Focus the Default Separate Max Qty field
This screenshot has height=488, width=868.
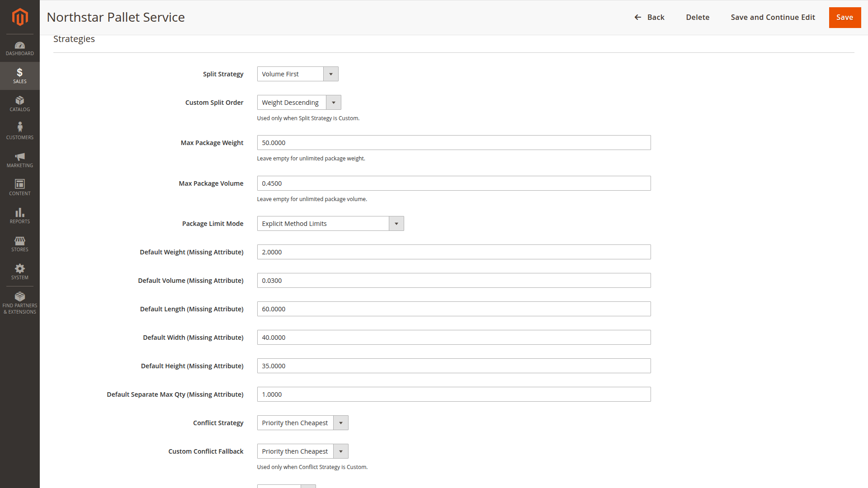(x=454, y=394)
